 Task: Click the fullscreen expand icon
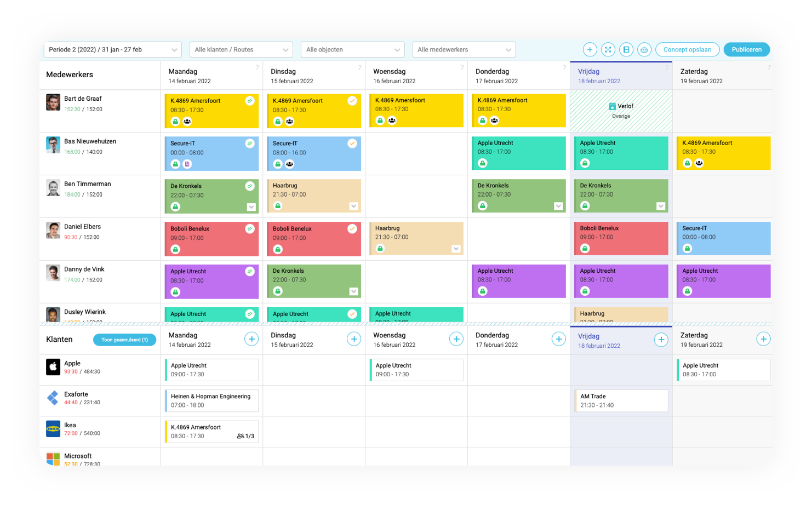point(608,50)
